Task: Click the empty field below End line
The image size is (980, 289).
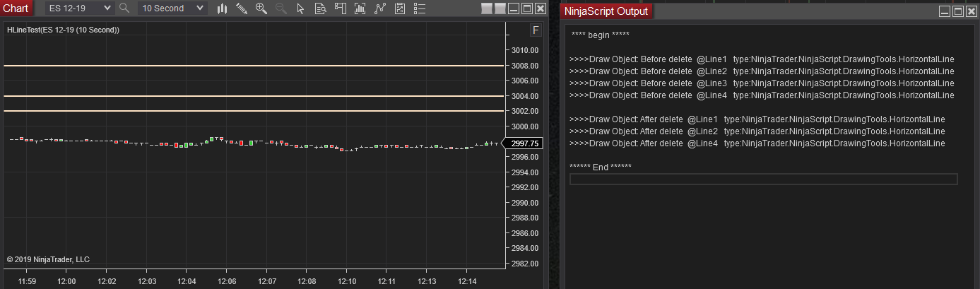Action: tap(763, 179)
